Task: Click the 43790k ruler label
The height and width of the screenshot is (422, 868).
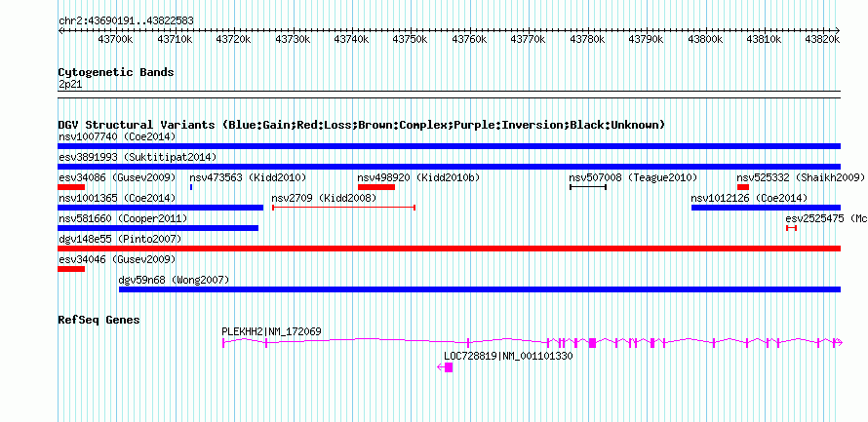Action: (646, 39)
